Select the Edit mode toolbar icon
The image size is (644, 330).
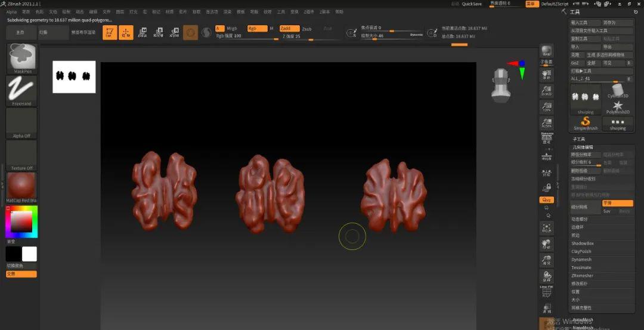click(x=110, y=32)
